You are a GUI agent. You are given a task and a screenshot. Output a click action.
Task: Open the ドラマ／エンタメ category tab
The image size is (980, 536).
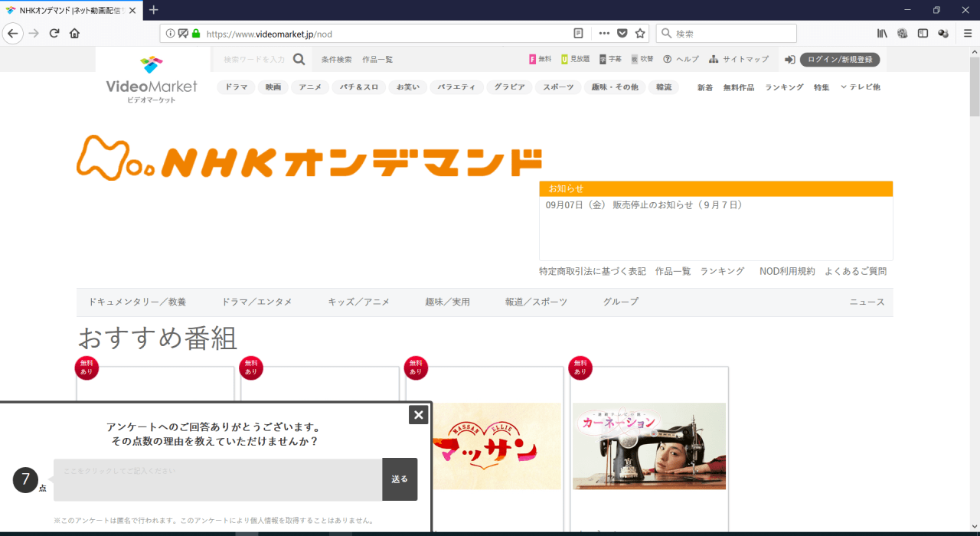click(x=257, y=302)
